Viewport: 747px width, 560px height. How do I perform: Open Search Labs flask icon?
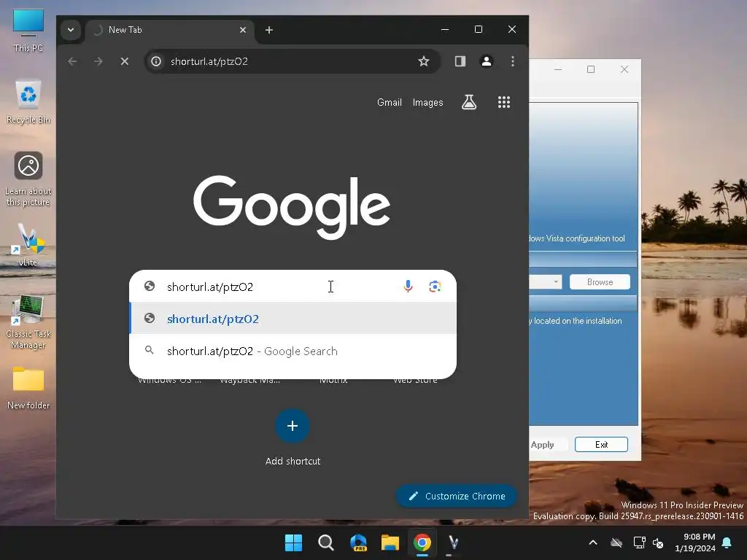[x=469, y=102]
